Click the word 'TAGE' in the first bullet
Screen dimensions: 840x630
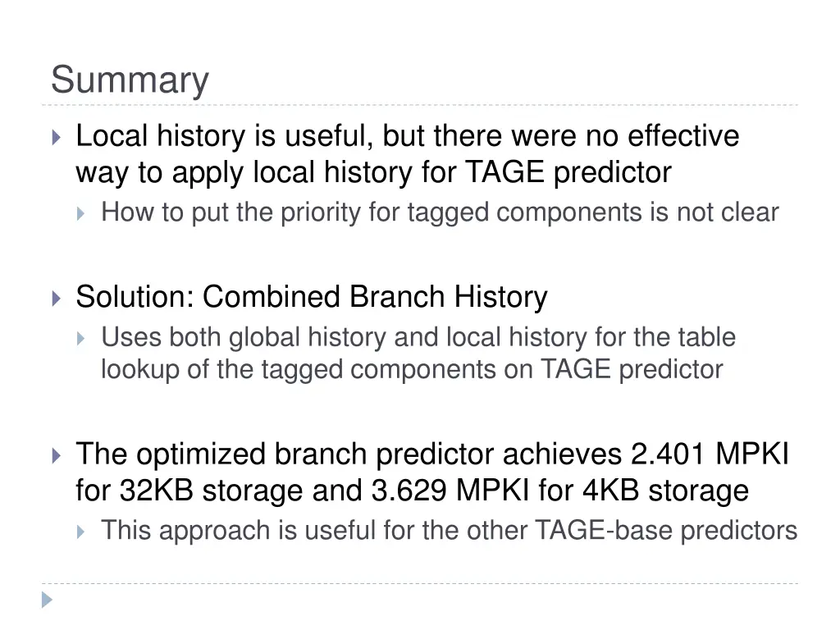pyautogui.click(x=505, y=172)
